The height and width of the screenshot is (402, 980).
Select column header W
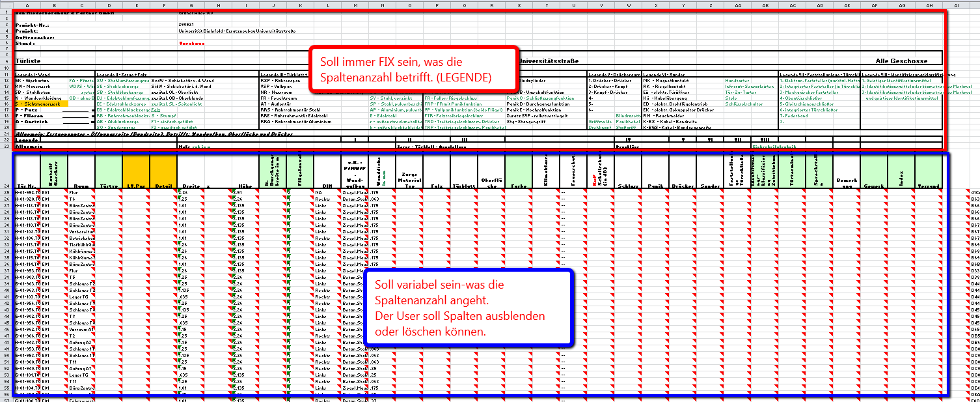point(628,5)
